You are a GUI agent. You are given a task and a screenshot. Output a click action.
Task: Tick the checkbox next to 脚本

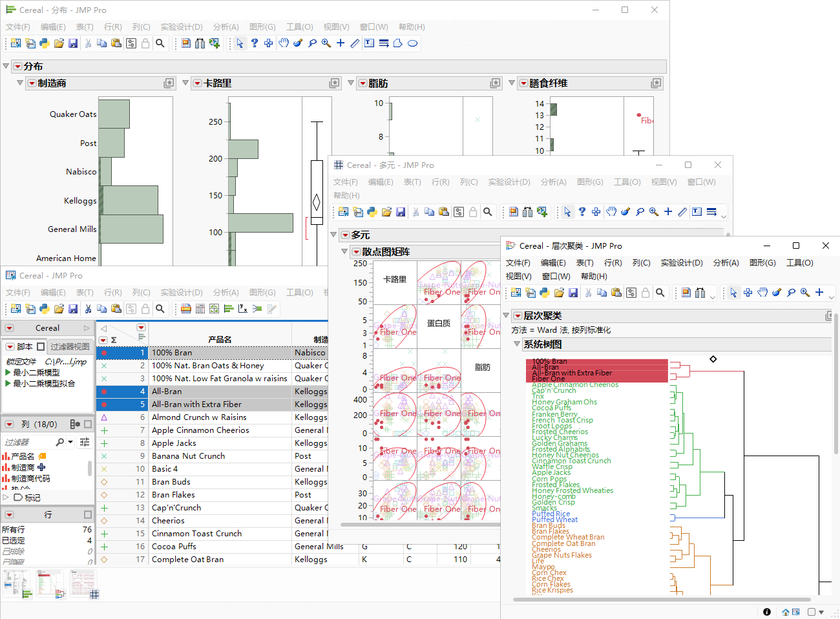(x=41, y=347)
